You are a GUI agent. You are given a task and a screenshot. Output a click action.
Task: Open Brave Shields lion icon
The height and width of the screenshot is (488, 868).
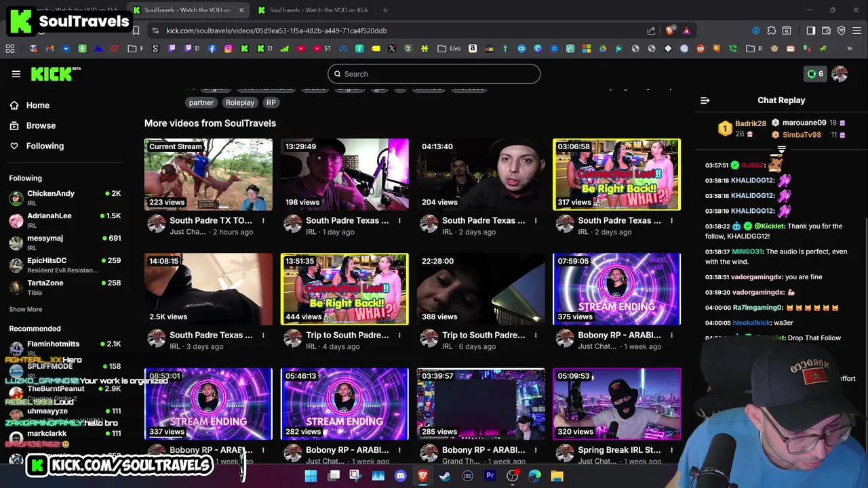[x=670, y=30]
